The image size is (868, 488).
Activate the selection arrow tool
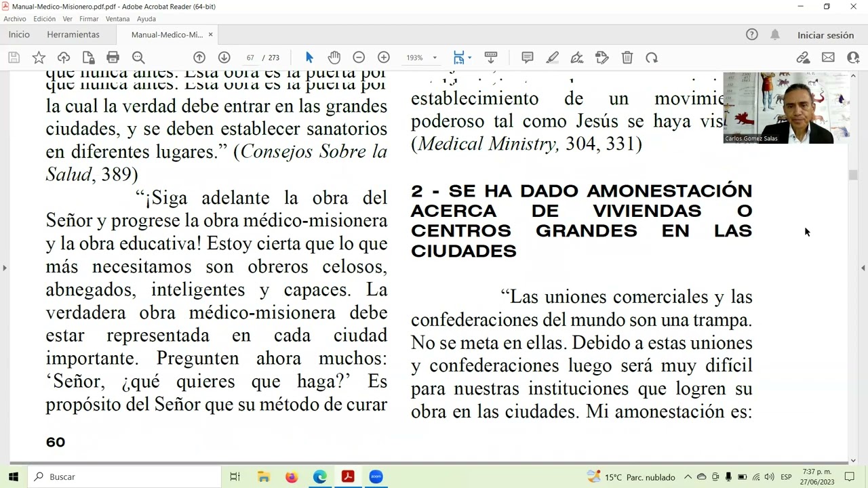tap(309, 58)
